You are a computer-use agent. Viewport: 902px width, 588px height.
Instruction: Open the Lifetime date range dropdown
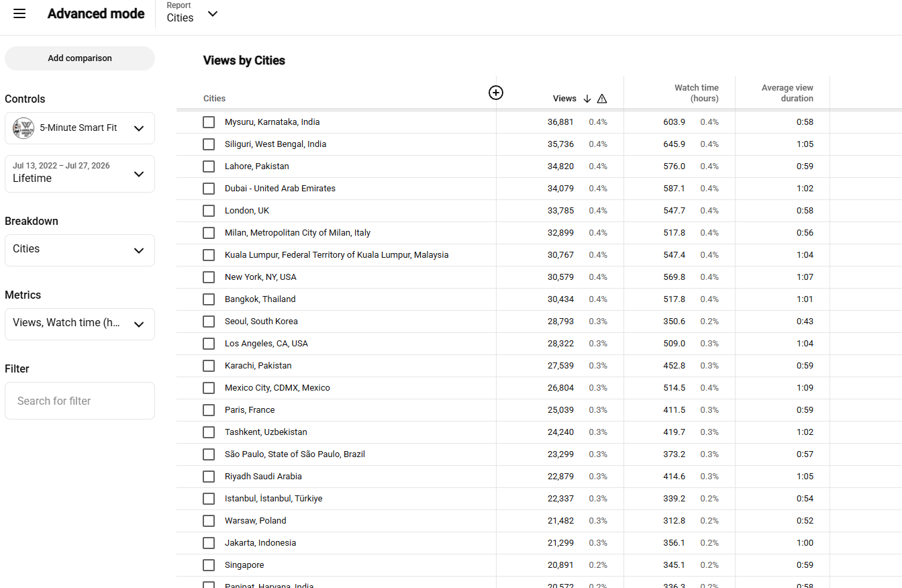click(x=80, y=174)
